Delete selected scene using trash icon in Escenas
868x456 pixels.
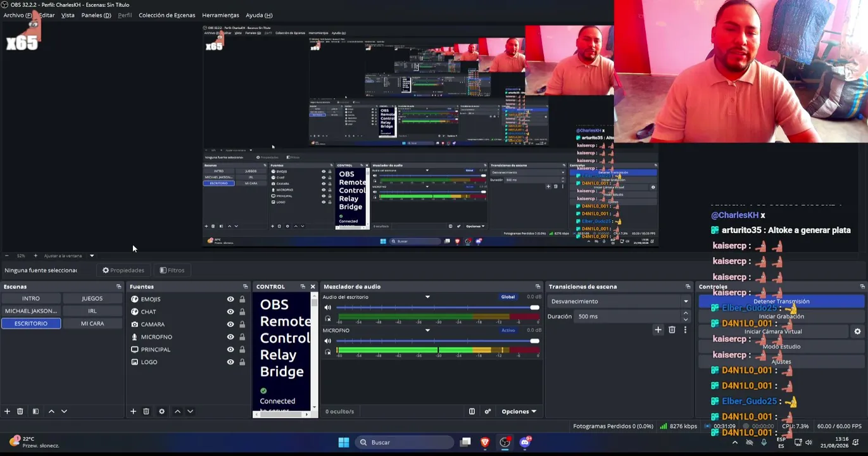[x=20, y=412]
